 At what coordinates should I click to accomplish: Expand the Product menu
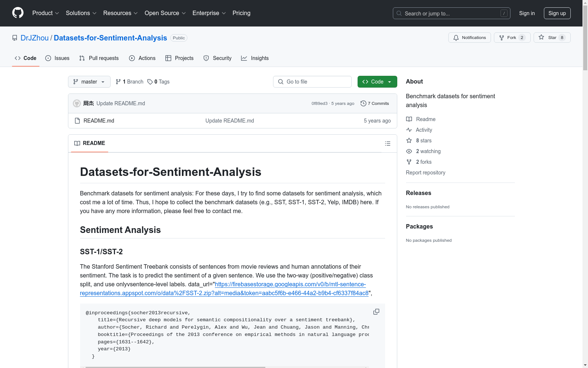click(x=46, y=13)
